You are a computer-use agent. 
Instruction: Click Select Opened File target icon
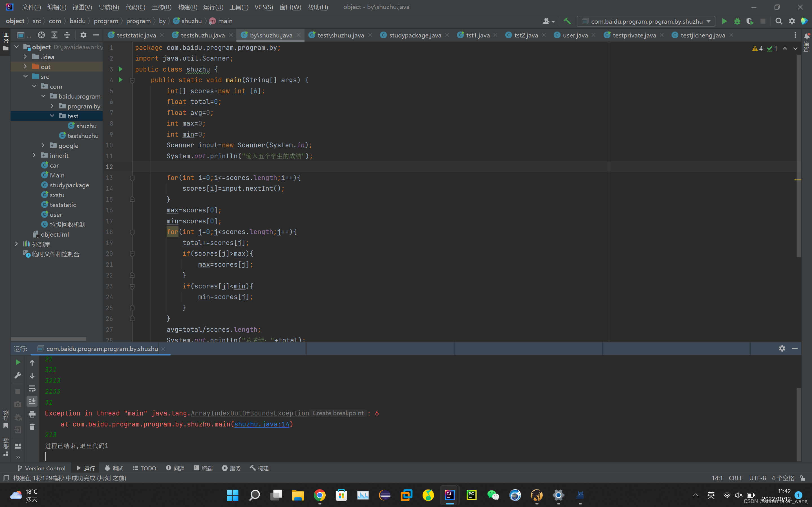click(41, 35)
